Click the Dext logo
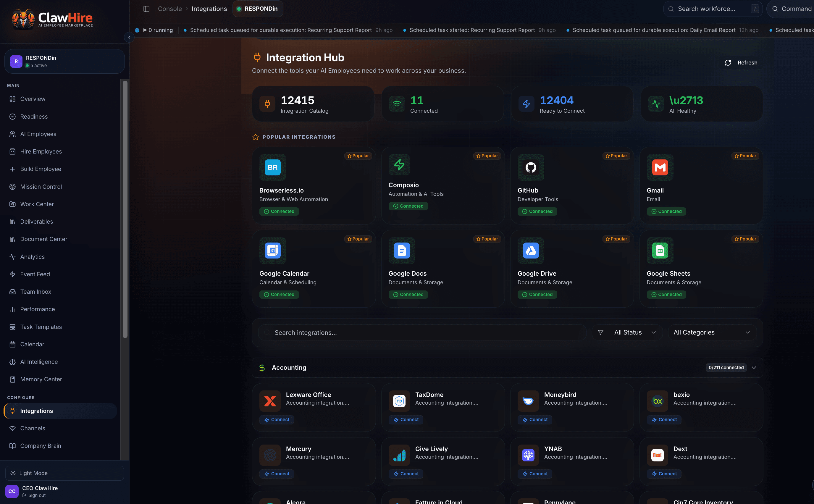Screen dimensions: 814x504 (657, 455)
